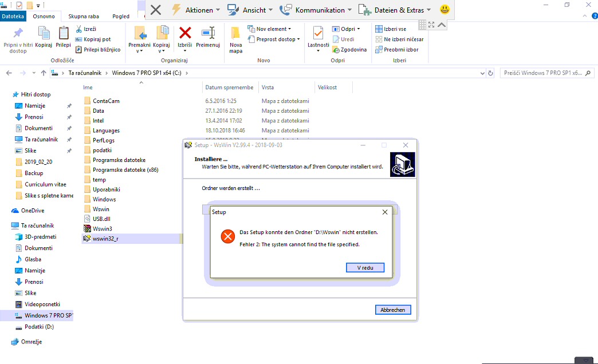Click the Prilepi clipboard icon
The height and width of the screenshot is (364, 598).
click(63, 33)
